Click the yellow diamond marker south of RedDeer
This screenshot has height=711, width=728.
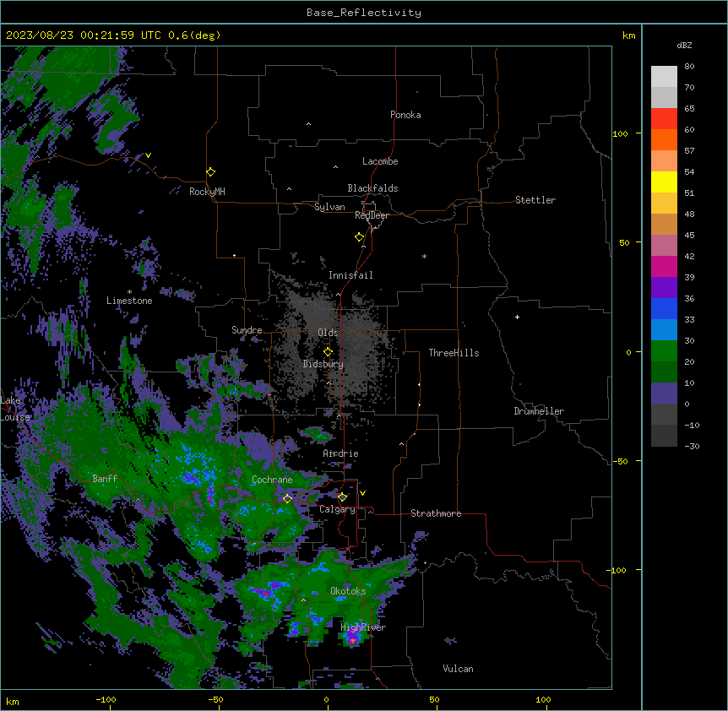[x=360, y=237]
